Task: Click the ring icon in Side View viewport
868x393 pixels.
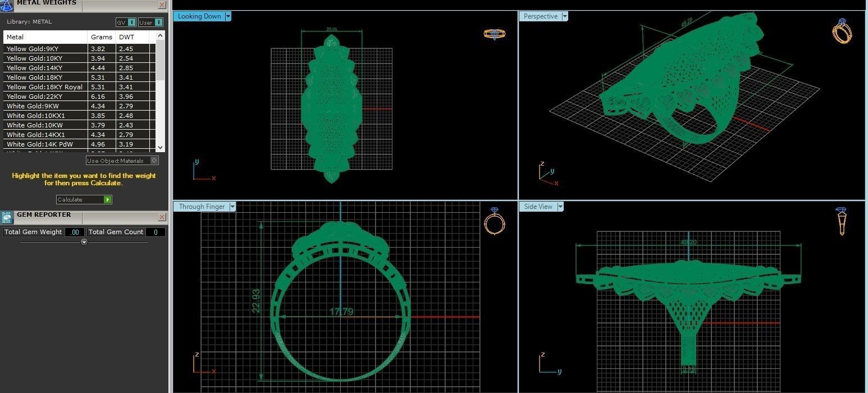Action: 842,221
